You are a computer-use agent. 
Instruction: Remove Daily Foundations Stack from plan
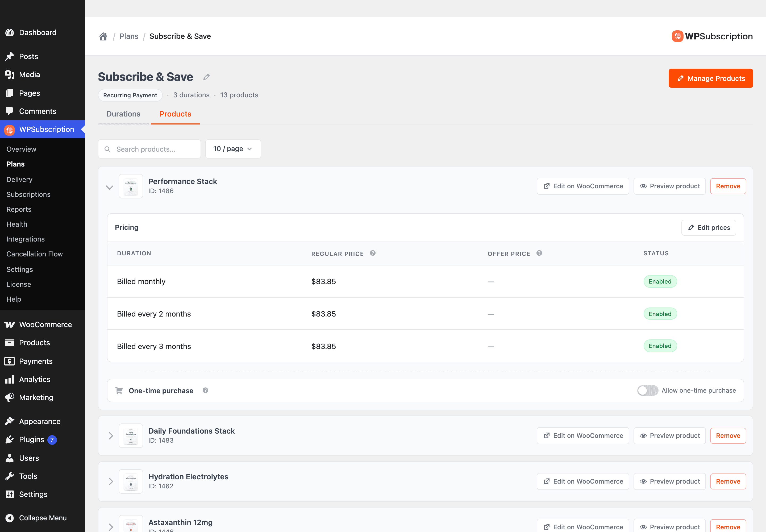tap(728, 436)
